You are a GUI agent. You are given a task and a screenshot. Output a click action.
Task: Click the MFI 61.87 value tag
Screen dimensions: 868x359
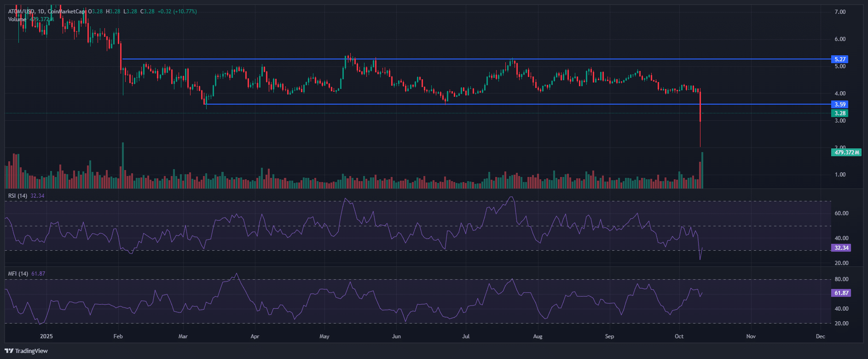[841, 293]
